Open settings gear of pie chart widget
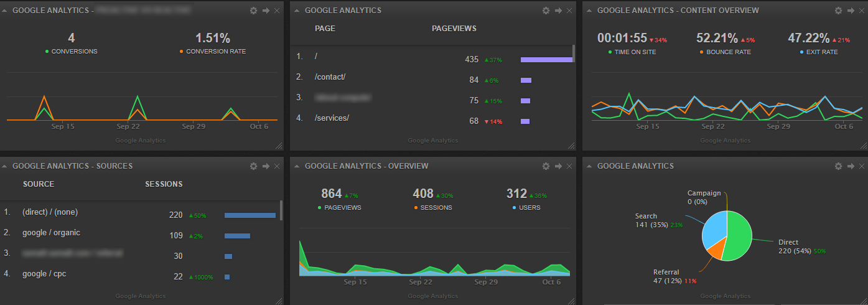868x305 pixels. click(x=838, y=166)
